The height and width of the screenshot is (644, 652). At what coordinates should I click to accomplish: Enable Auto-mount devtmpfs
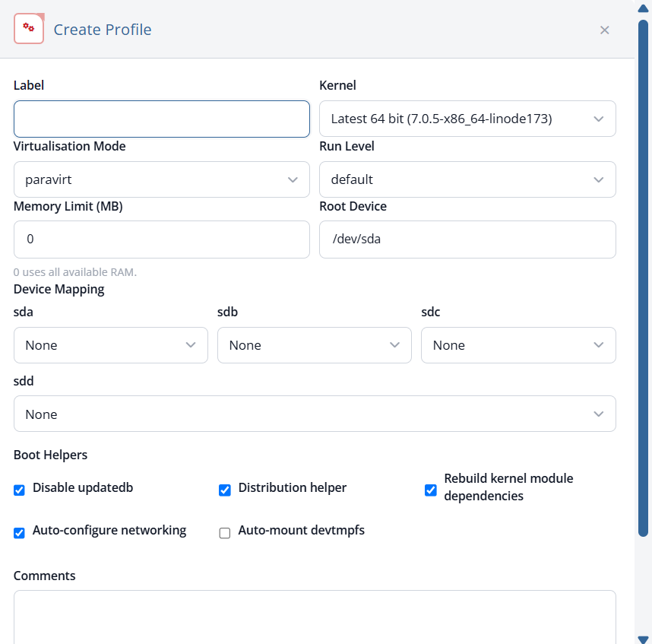click(224, 533)
